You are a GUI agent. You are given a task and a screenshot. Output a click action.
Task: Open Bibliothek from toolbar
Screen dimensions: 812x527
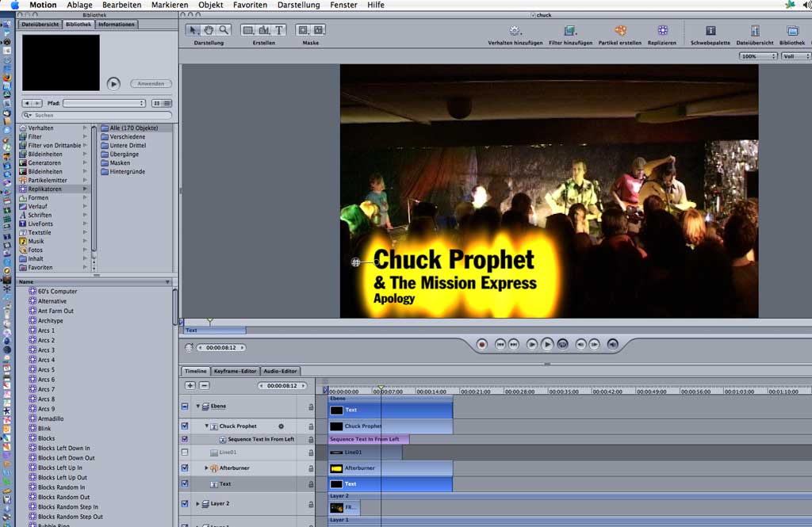pos(792,31)
